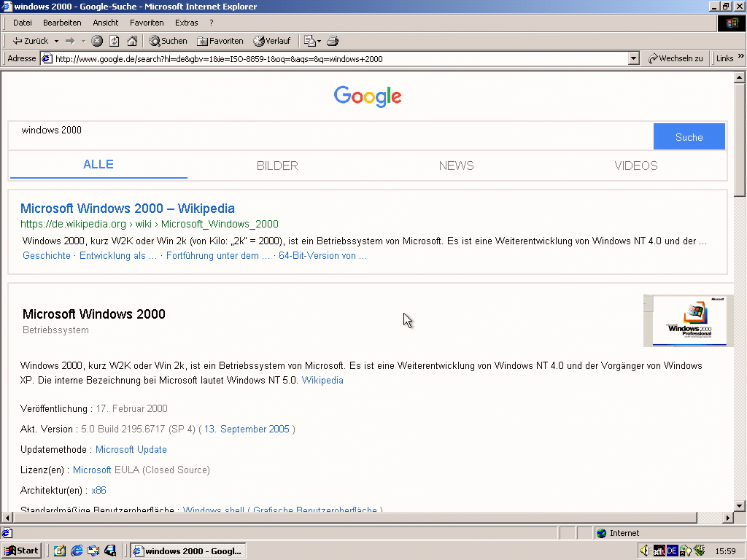Go back with the Zurück button
This screenshot has height=560, width=747.
30,41
